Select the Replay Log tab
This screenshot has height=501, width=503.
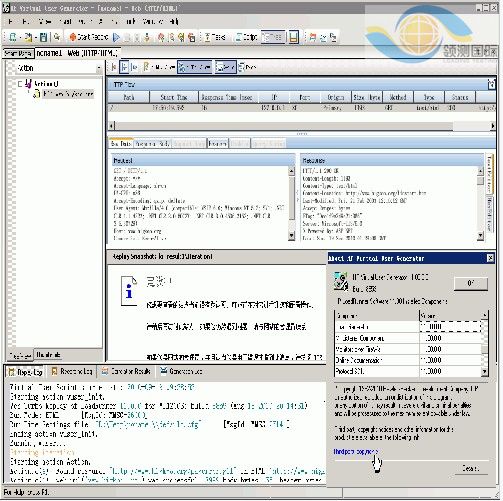tap(26, 372)
